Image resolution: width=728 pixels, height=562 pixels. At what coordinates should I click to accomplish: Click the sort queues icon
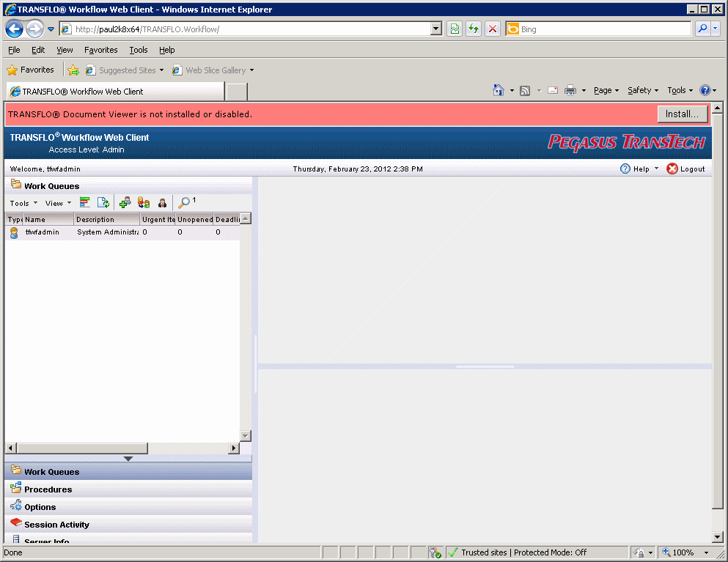click(x=84, y=202)
